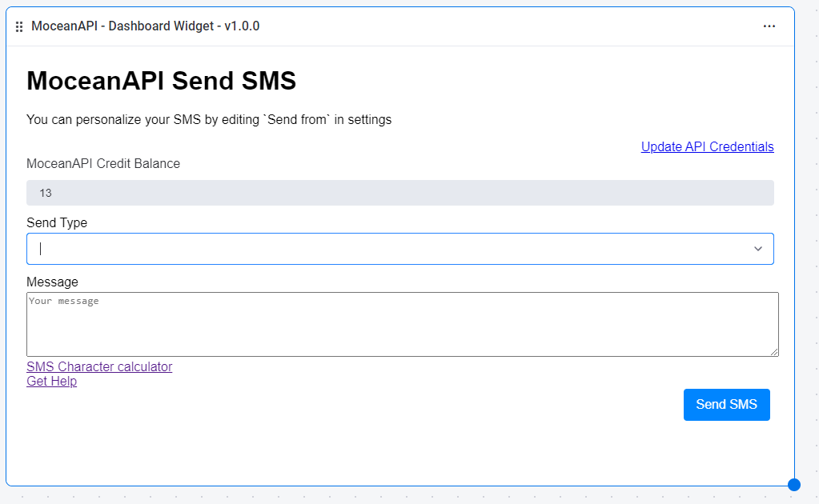Select the Send Type input area
This screenshot has height=504, width=819.
tap(320, 249)
